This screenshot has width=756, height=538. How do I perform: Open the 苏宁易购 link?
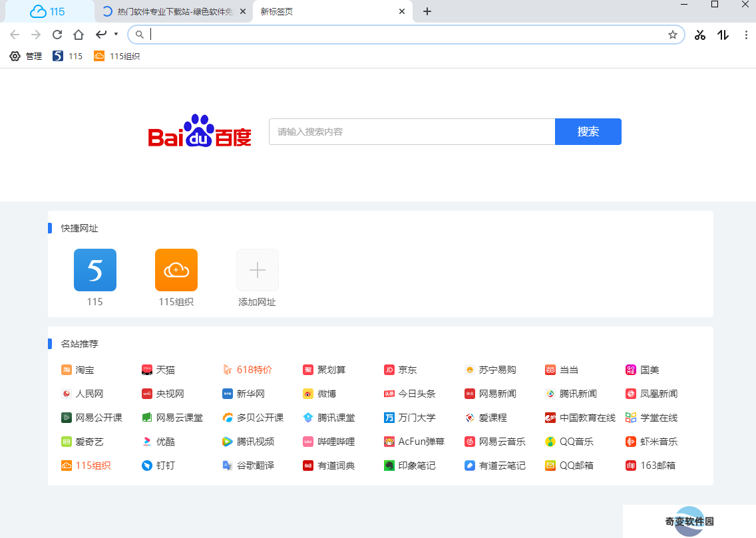point(490,370)
